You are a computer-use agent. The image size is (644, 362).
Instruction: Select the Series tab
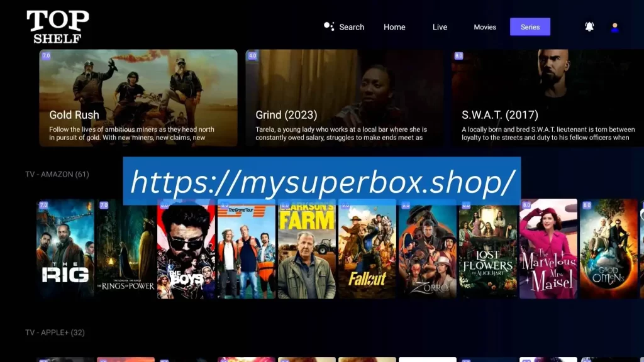[530, 27]
